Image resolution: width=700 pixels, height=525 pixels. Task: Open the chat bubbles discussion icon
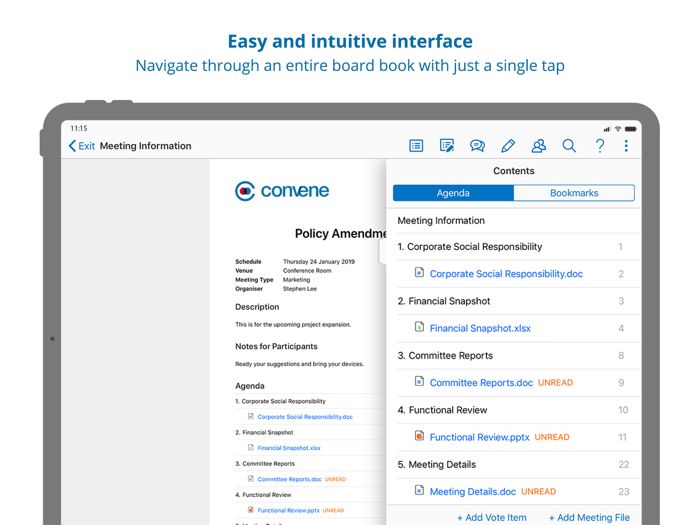(477, 146)
